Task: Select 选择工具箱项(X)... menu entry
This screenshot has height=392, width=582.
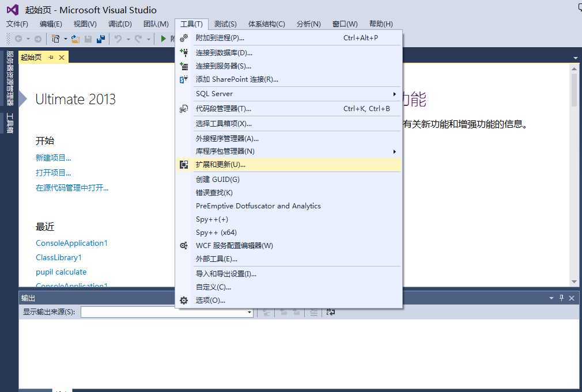Action: coord(289,124)
